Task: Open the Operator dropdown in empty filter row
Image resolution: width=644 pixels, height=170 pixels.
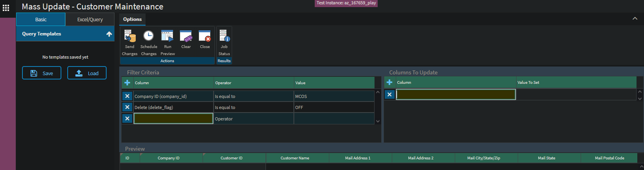Action: click(253, 119)
